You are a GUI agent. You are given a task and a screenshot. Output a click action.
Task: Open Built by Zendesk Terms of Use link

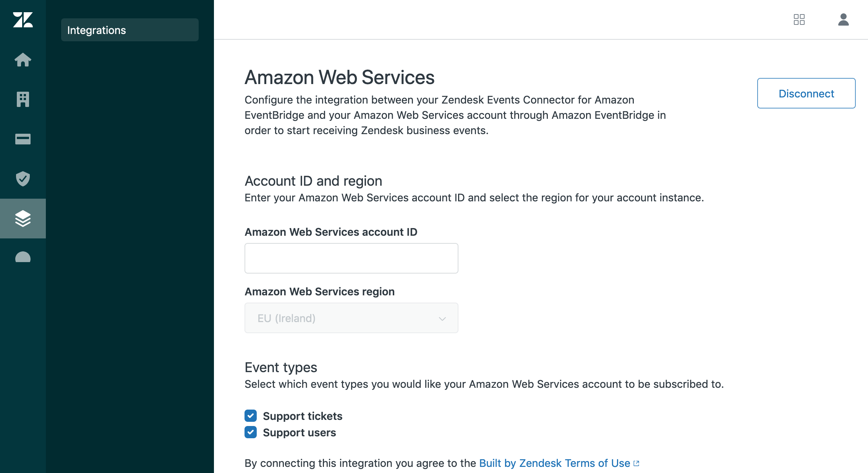(x=554, y=463)
